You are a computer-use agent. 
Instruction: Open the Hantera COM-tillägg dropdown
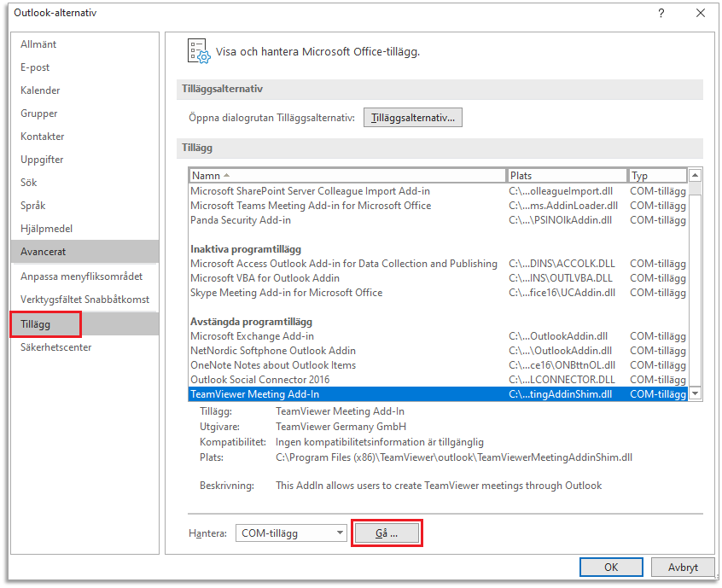tap(291, 533)
